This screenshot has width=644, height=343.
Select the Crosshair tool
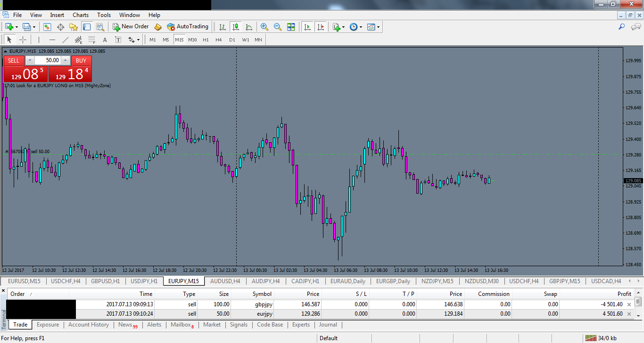pyautogui.click(x=22, y=40)
